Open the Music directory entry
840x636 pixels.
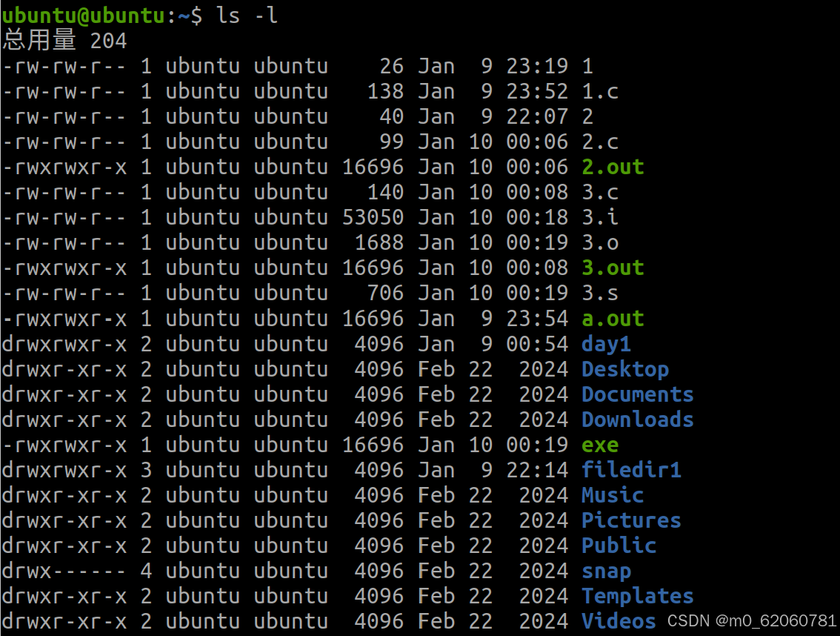click(612, 494)
